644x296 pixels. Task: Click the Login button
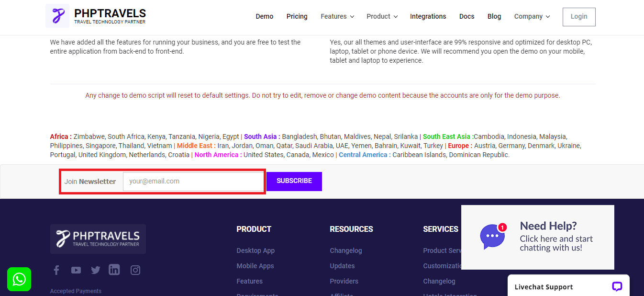[578, 16]
